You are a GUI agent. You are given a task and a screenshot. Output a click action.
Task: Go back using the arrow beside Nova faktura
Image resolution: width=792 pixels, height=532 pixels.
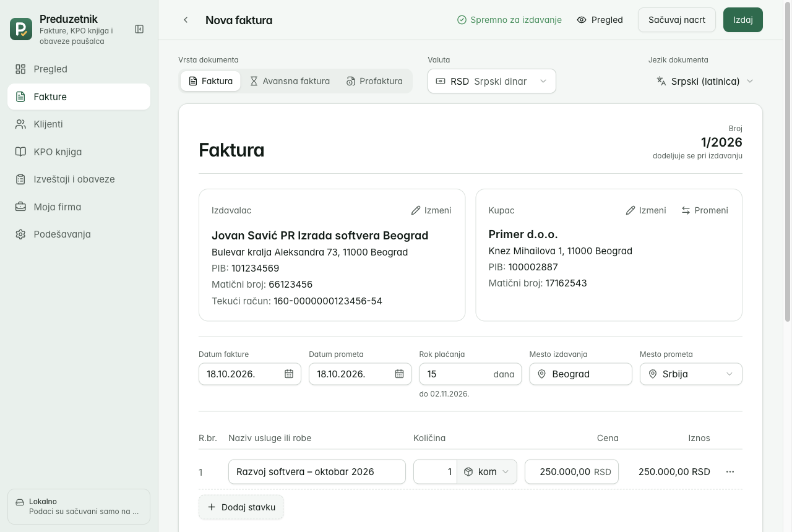[x=186, y=20]
